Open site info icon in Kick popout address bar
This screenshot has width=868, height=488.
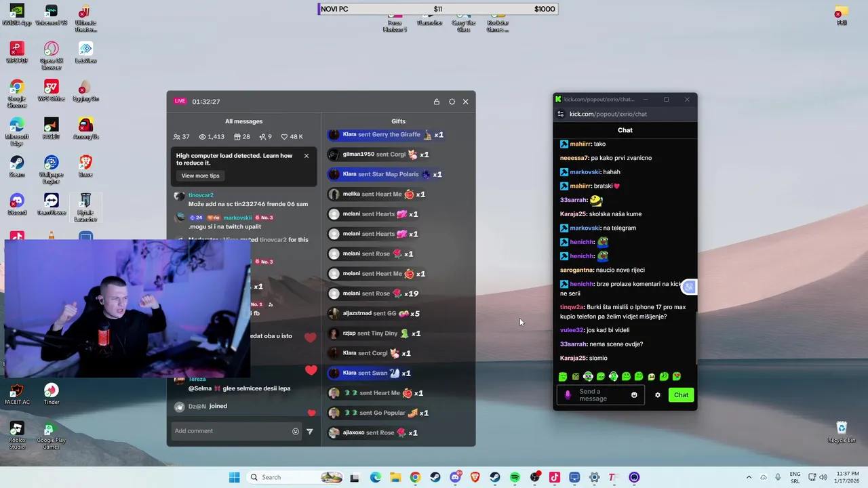pos(560,114)
